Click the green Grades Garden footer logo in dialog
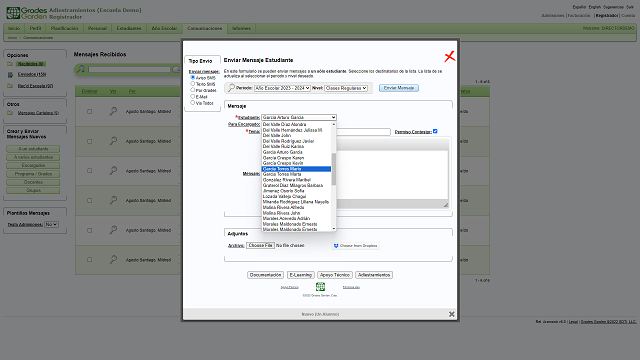This screenshot has height=360, width=640. pyautogui.click(x=320, y=287)
